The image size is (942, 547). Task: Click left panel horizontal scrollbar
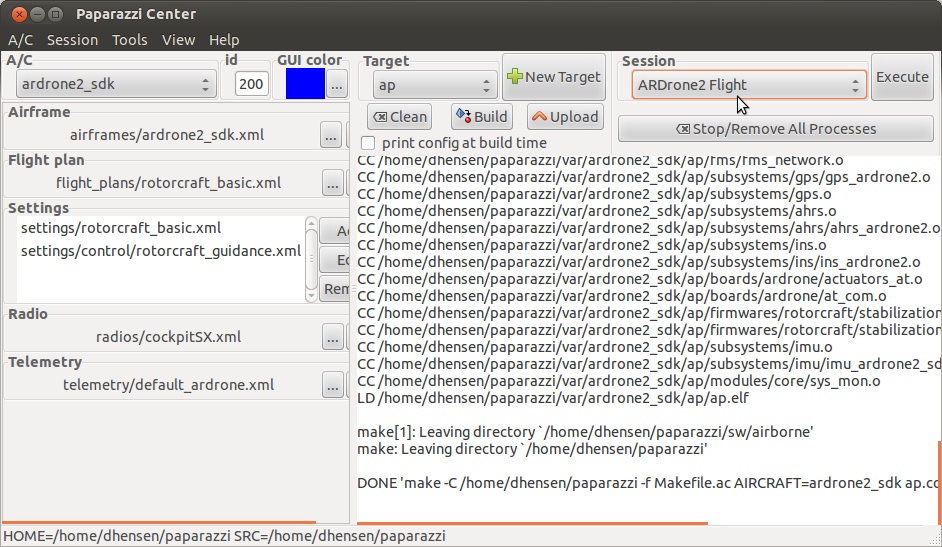159,522
